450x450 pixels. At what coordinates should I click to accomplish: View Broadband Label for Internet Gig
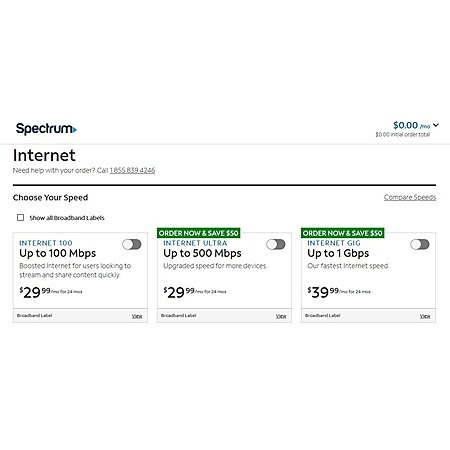point(425,316)
